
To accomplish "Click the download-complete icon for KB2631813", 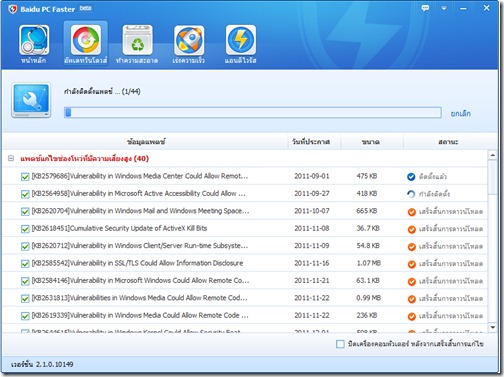I will click(412, 299).
